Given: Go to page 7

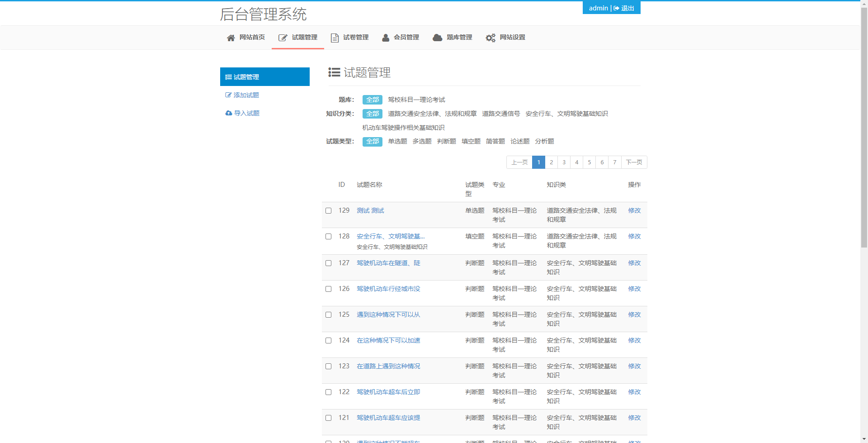Looking at the screenshot, I should coord(615,162).
